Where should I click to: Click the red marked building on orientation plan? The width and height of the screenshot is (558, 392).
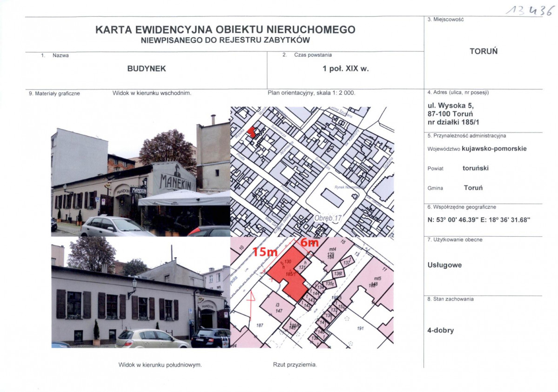click(x=252, y=132)
